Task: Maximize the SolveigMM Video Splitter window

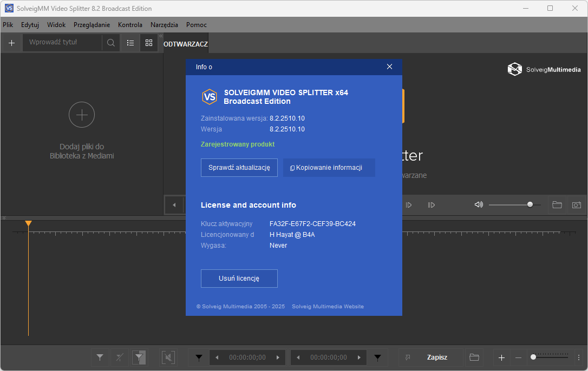Action: [550, 8]
